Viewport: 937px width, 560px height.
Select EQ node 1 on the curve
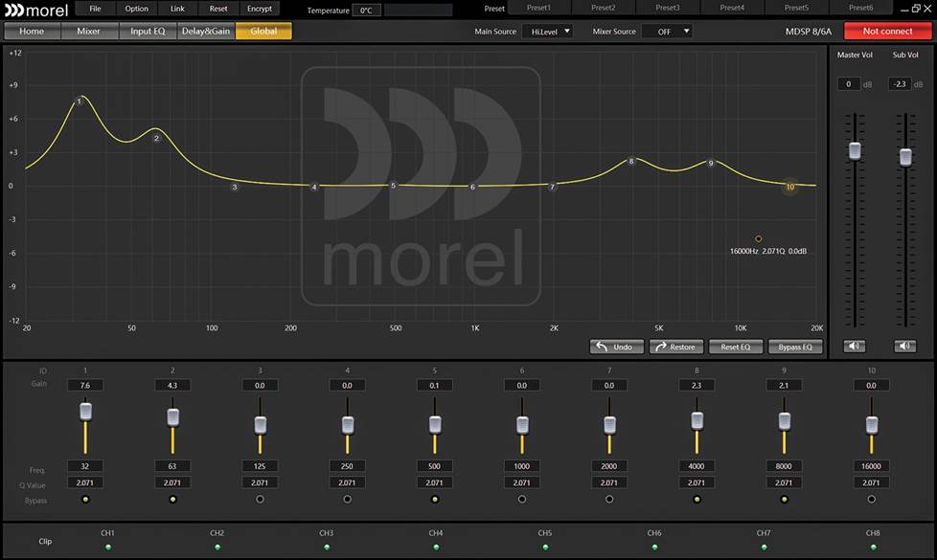pyautogui.click(x=79, y=101)
